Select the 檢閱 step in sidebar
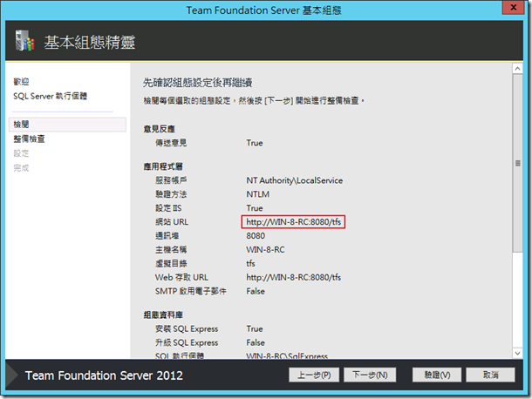The image size is (532, 399). pos(67,125)
